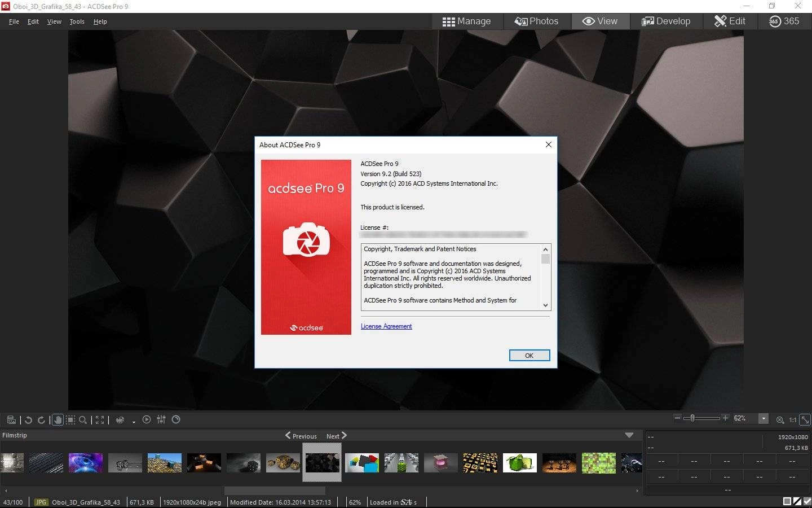Switch to Edit mode
Screen dimensions: 812x508
730,21
